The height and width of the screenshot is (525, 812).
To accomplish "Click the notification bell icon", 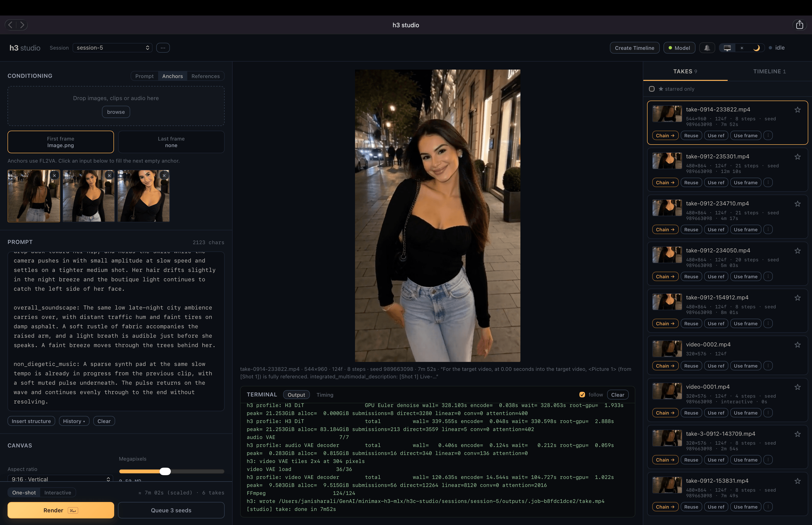I will pyautogui.click(x=707, y=48).
